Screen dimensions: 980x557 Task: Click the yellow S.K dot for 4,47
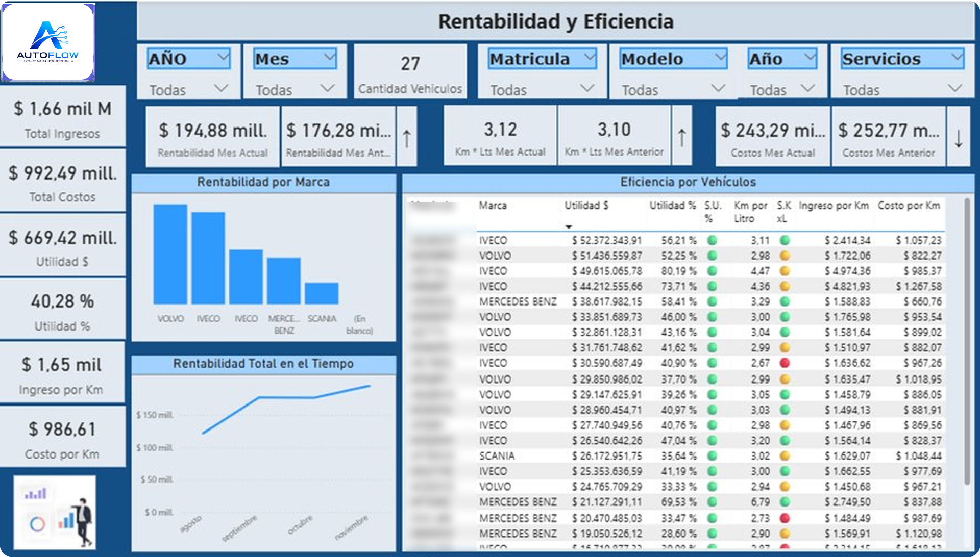(x=785, y=271)
